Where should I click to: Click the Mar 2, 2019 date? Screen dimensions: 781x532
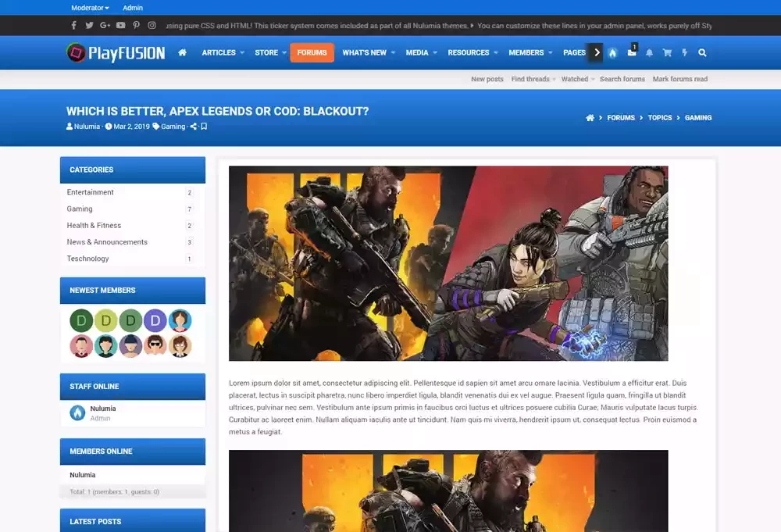[x=131, y=127]
